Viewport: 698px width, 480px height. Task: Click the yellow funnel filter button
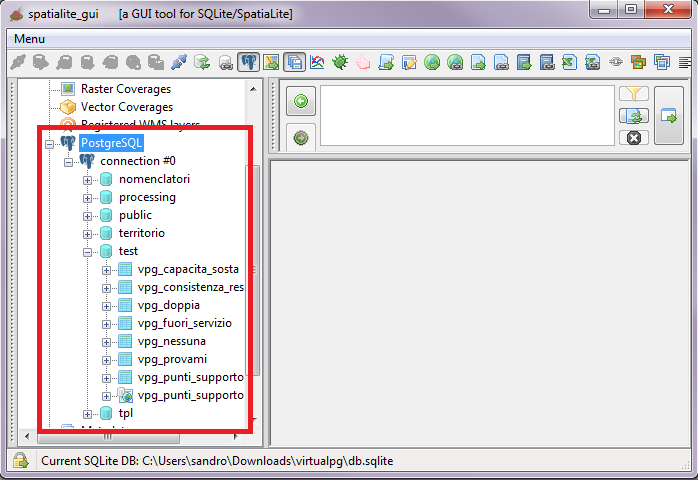[x=633, y=94]
